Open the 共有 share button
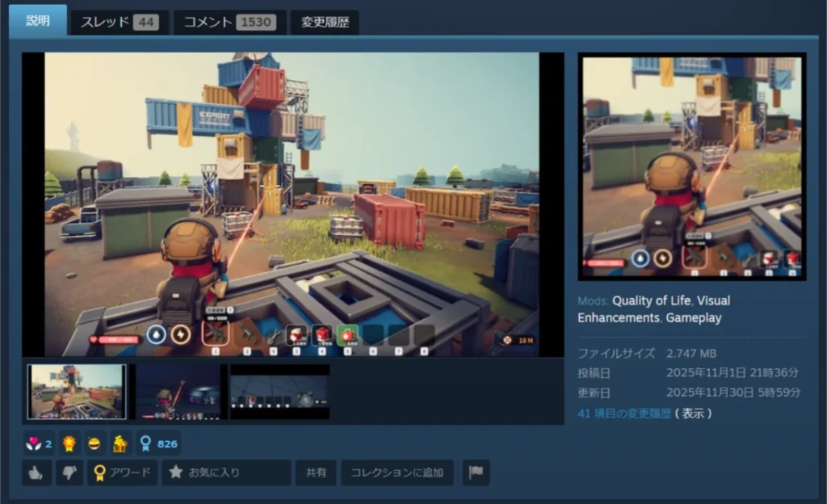 tap(316, 473)
